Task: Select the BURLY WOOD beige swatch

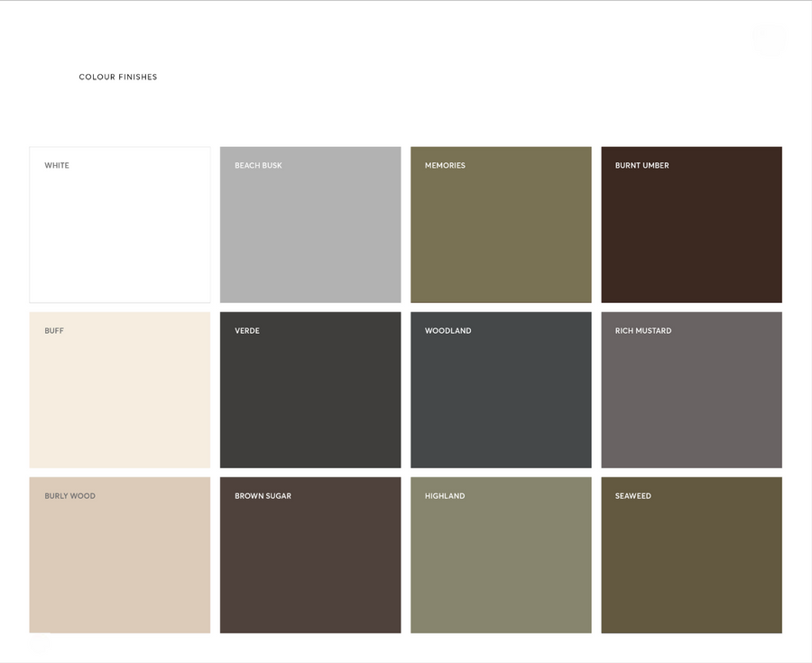Action: 119,555
